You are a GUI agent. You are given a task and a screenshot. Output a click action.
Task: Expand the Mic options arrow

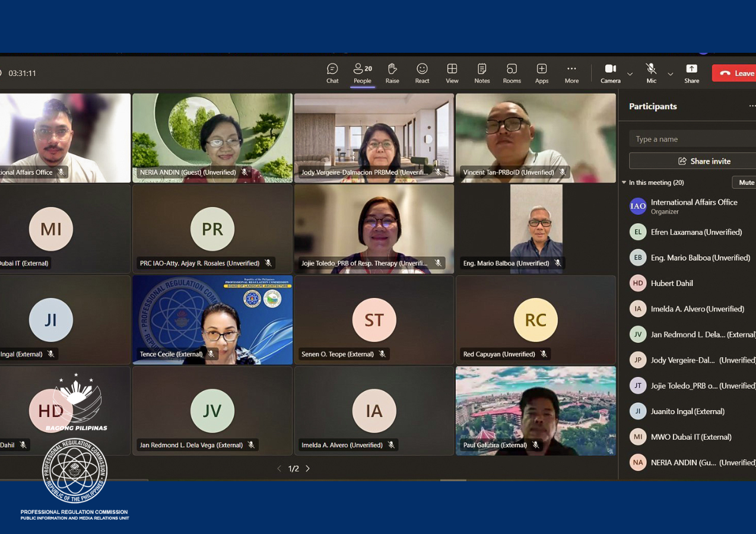pos(671,74)
